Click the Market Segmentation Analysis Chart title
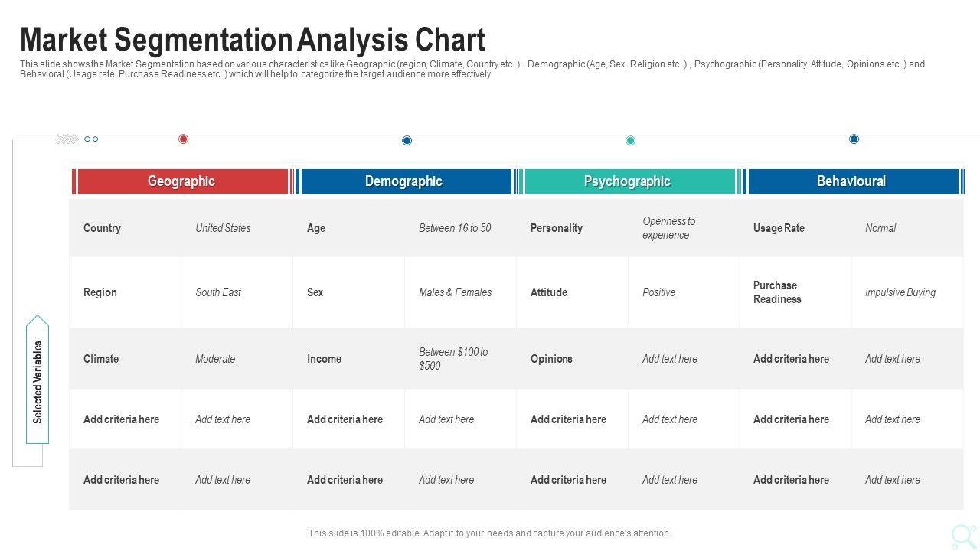This screenshot has width=980, height=551. click(x=253, y=40)
